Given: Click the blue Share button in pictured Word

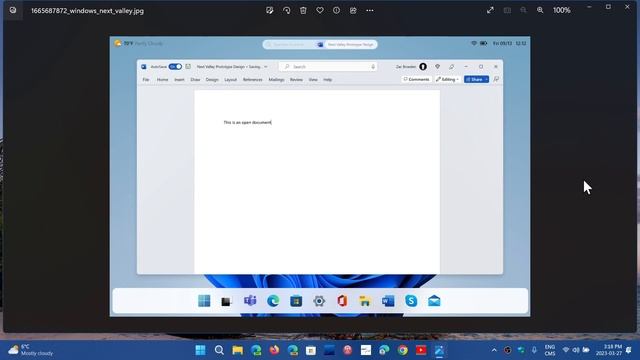Looking at the screenshot, I should pos(476,79).
